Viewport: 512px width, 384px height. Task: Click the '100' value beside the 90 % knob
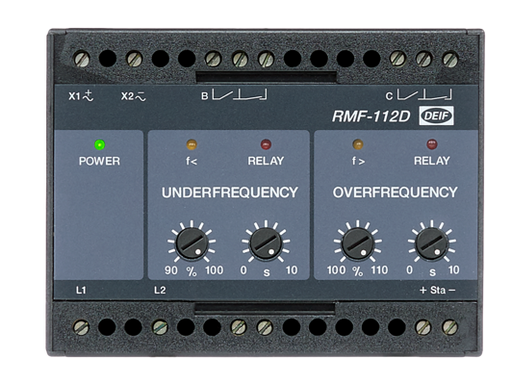point(214,270)
